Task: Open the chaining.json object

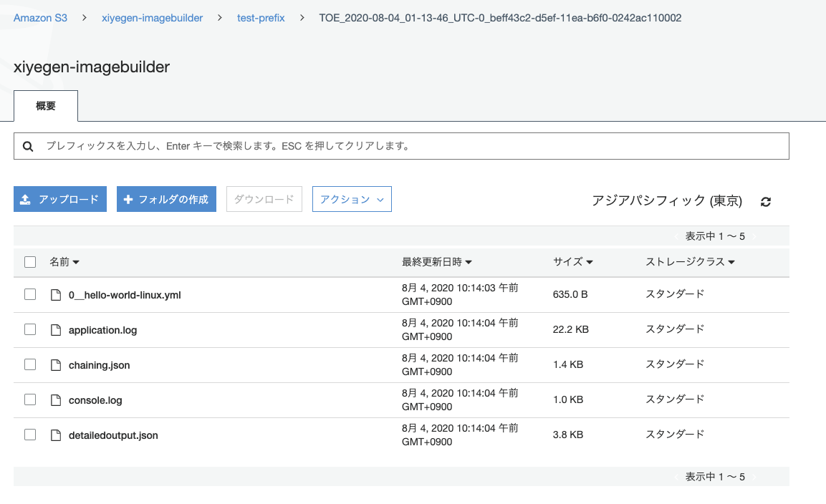Action: point(99,365)
